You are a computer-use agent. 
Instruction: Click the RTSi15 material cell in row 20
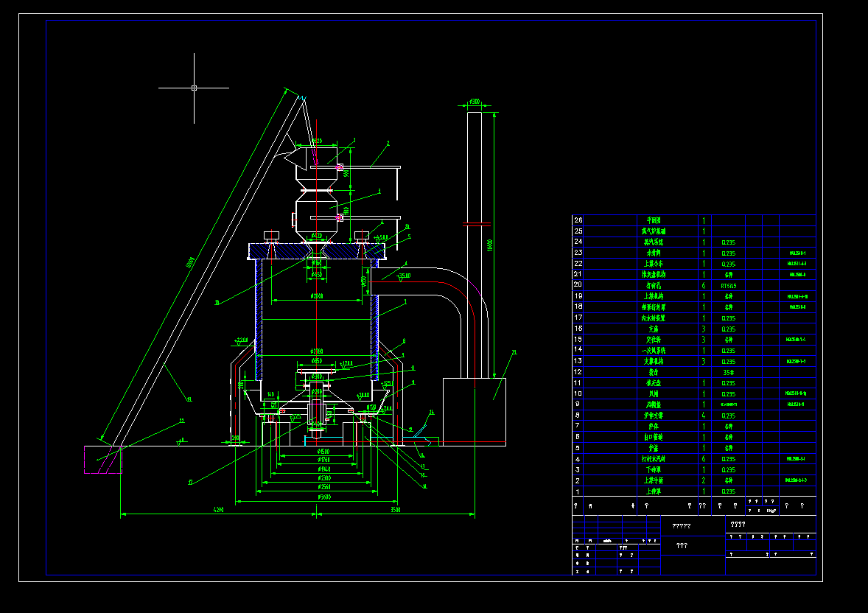coord(729,286)
